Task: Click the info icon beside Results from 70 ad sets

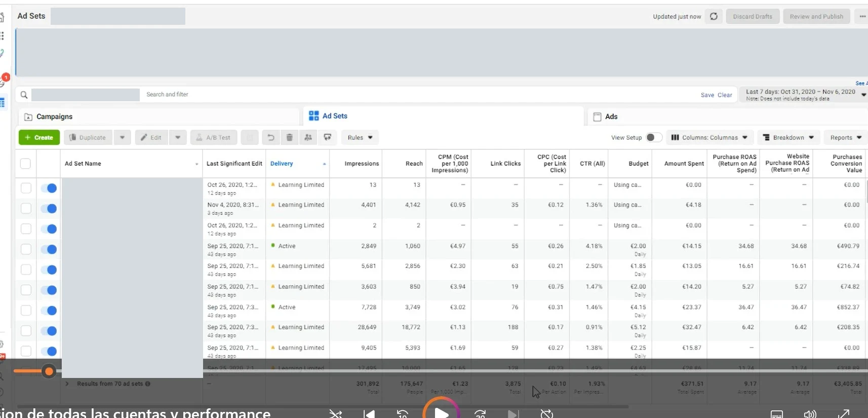Action: [148, 384]
